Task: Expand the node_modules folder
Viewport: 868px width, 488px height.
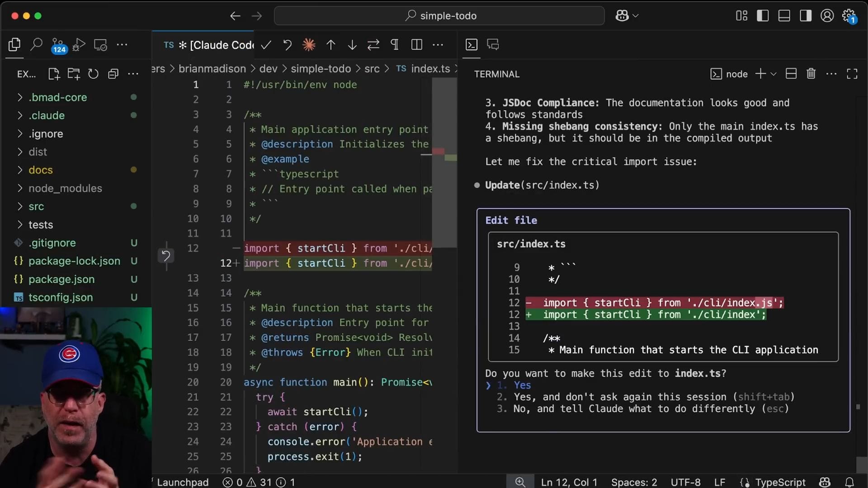Action: coord(65,188)
